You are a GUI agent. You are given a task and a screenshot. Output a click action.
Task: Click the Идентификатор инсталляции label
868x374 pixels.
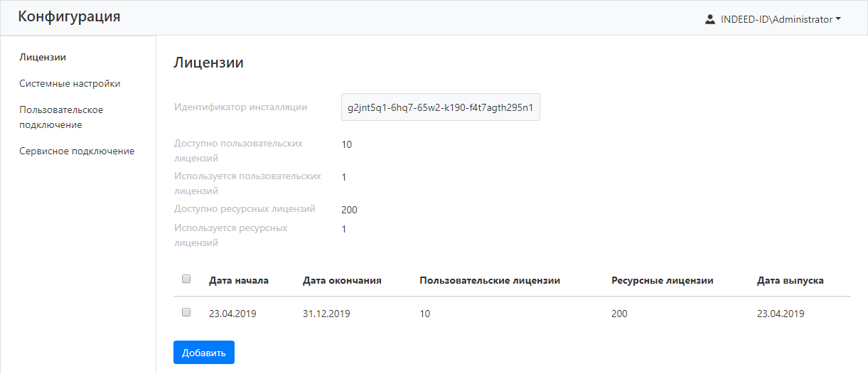pyautogui.click(x=240, y=107)
